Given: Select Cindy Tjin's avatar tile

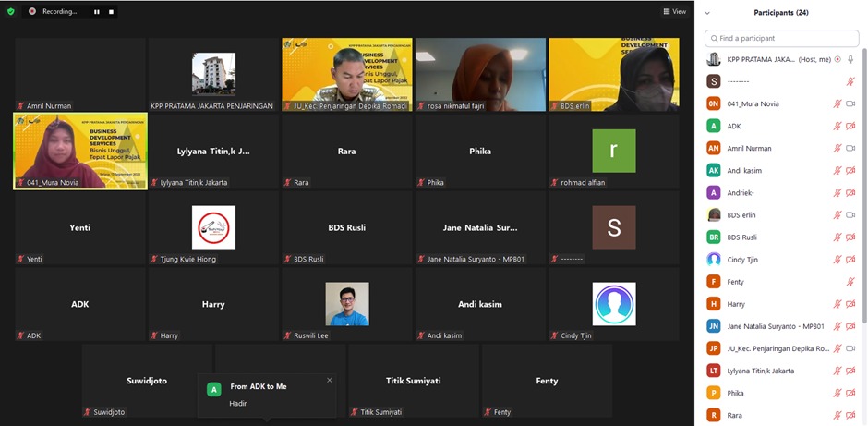Looking at the screenshot, I should pos(613,304).
